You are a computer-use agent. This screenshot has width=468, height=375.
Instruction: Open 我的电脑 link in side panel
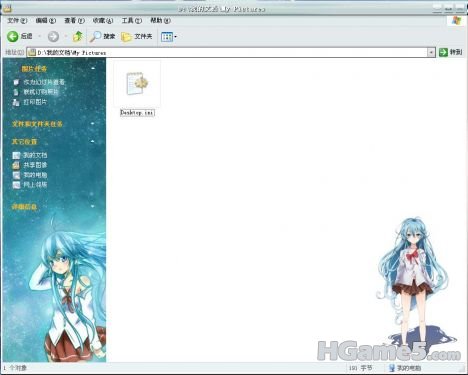(35, 175)
